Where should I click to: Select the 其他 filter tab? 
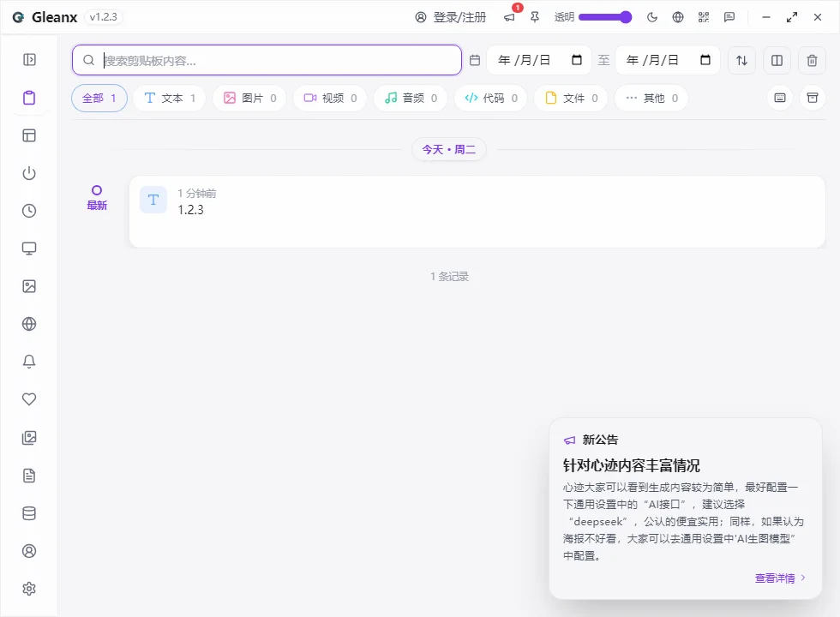[651, 98]
